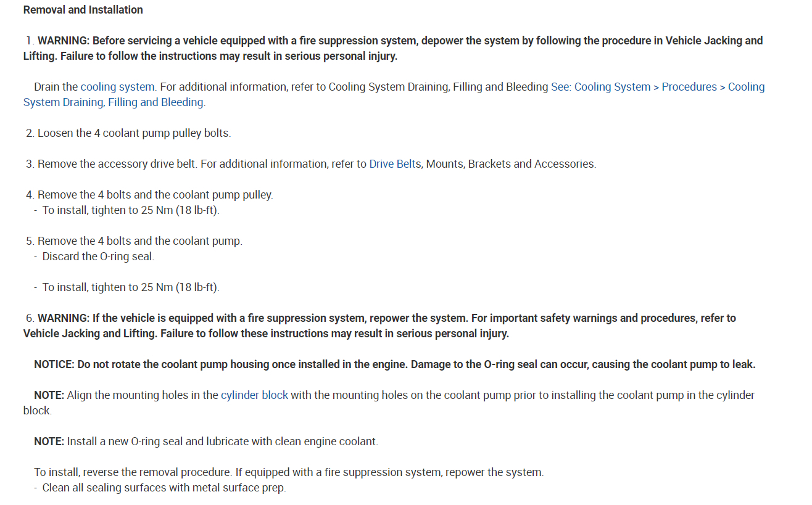
Task: Click "Mounts, Brackets and Accessories" text
Action: pyautogui.click(x=510, y=164)
